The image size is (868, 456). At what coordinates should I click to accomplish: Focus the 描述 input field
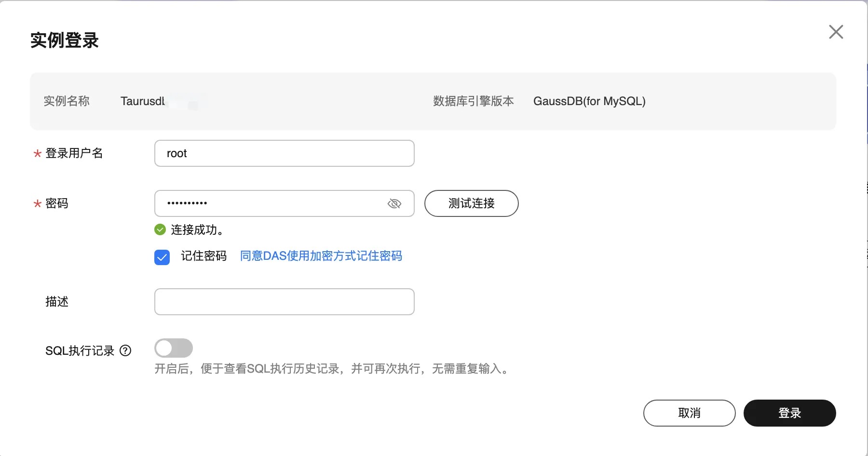285,302
